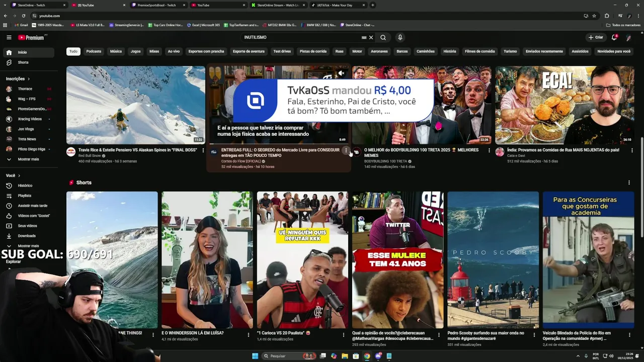Select the Ao vivo filter chip
Viewport: 644px width, 362px height.
[174, 51]
